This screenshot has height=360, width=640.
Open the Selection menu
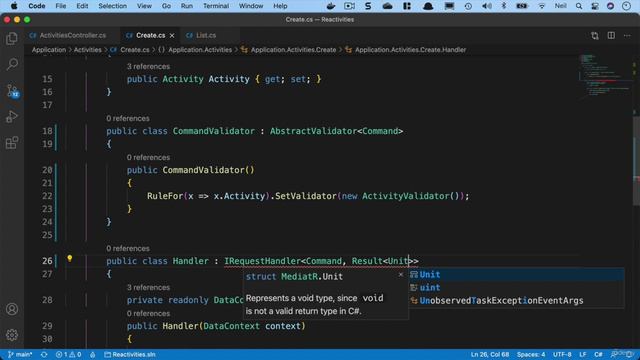pos(112,6)
